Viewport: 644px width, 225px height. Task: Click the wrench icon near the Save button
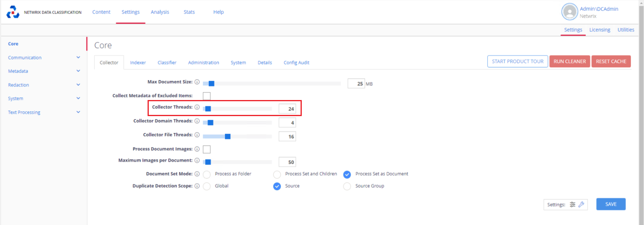pos(581,205)
